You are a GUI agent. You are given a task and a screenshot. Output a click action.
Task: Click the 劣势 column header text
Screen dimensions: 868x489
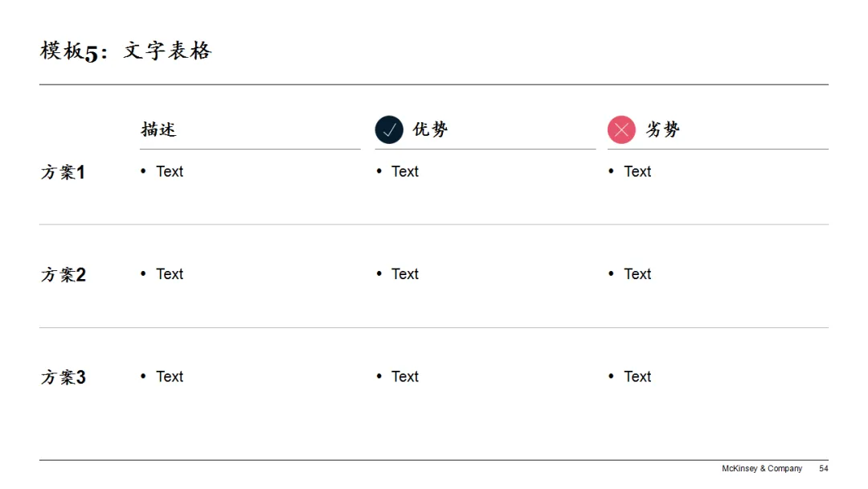(x=663, y=129)
